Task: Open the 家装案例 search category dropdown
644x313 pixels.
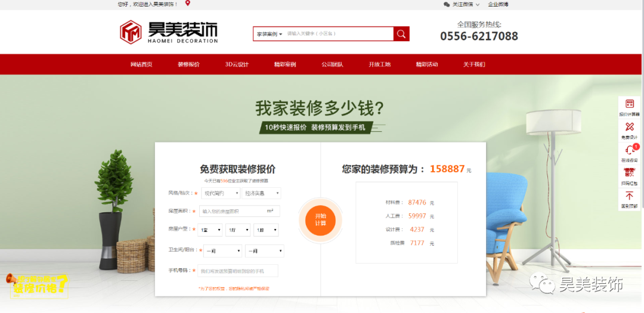Action: coord(270,33)
